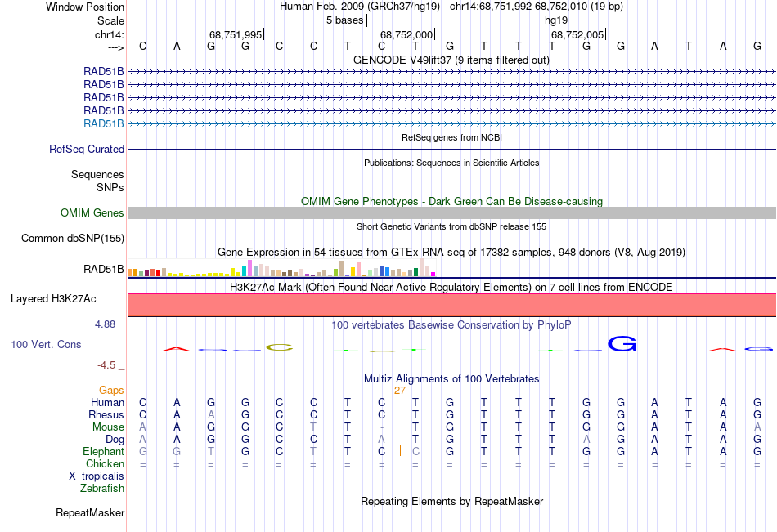Click the Human Feb. 2009 (GRCh37/hg19) assembly text
777x532 pixels.
coord(360,7)
